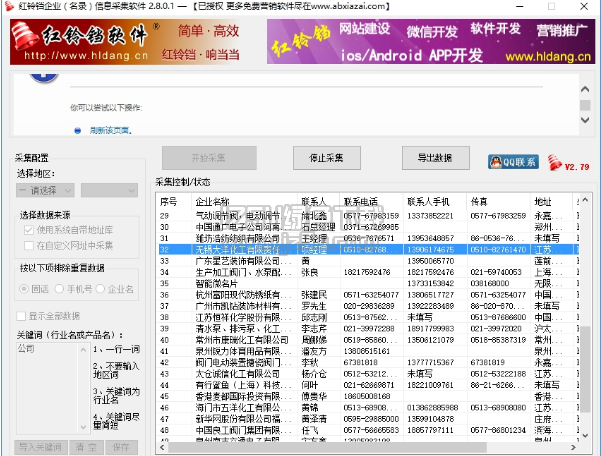The height and width of the screenshot is (456, 601).
Task: Click the app icon in the title bar
Action: point(10,6)
